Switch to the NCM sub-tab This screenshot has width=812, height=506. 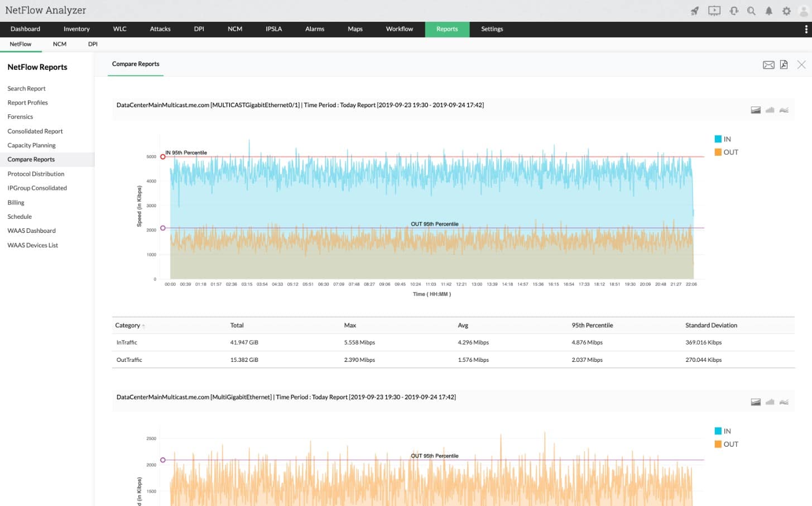pos(59,44)
